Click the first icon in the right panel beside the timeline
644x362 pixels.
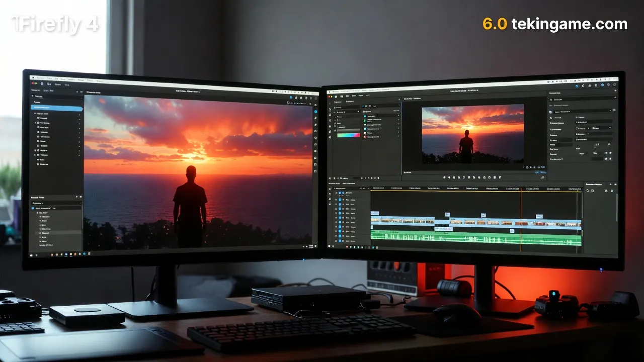pos(588,191)
